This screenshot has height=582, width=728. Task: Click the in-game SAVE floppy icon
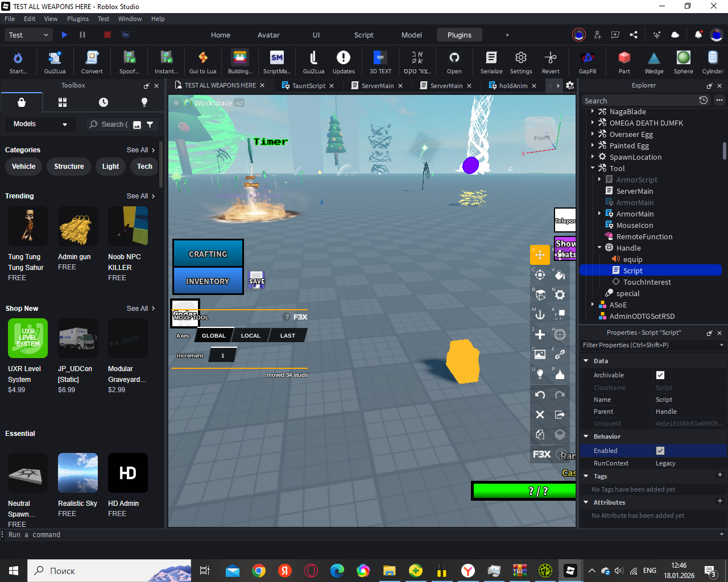[257, 280]
